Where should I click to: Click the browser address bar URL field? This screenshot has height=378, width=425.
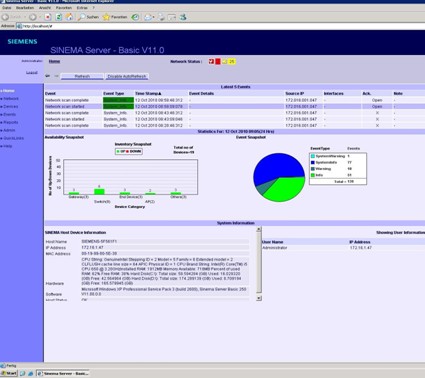pyautogui.click(x=220, y=26)
